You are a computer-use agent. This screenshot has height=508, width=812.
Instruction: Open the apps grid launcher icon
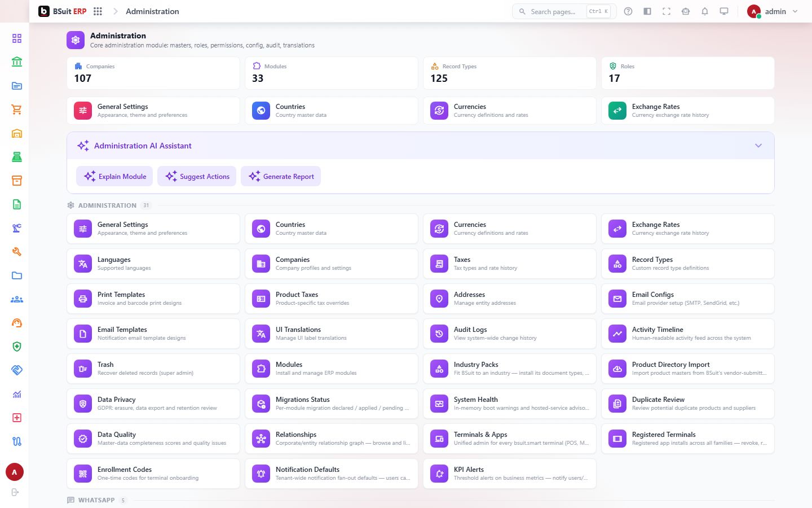point(98,11)
